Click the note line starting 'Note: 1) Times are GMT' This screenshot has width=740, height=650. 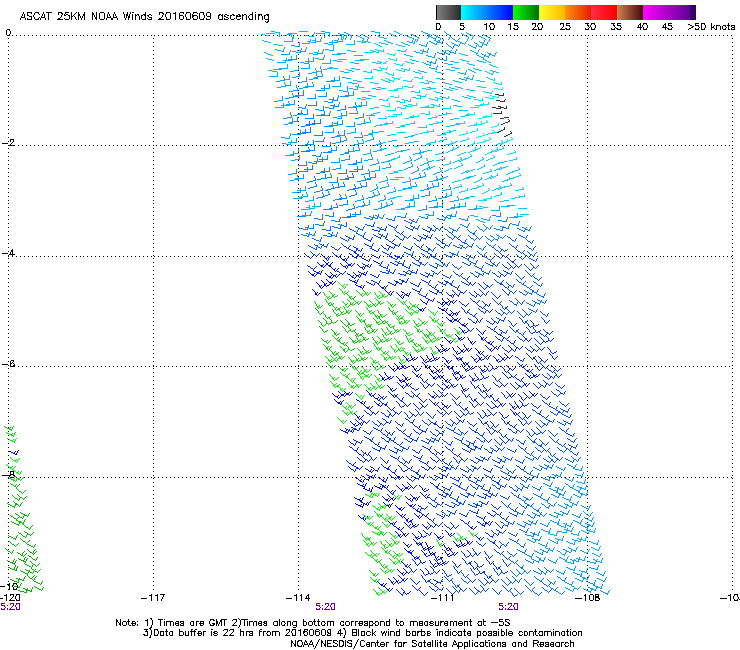(313, 623)
